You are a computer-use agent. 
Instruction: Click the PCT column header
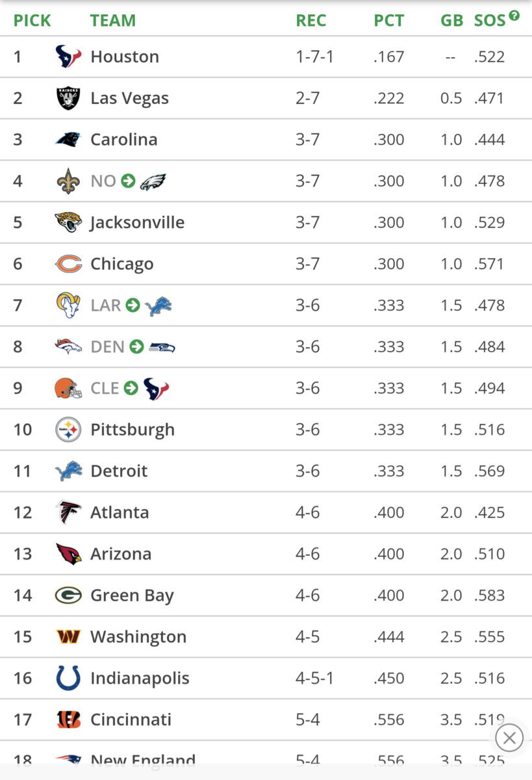pos(388,20)
